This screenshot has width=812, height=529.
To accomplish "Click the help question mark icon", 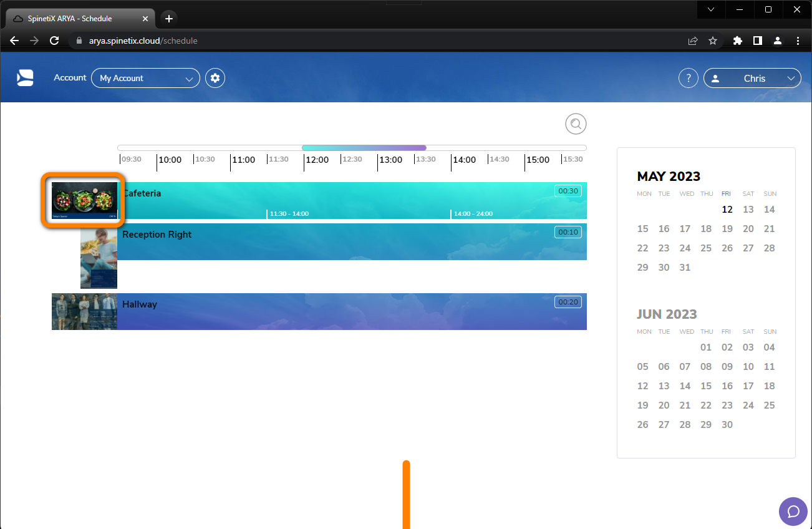I will 688,77.
